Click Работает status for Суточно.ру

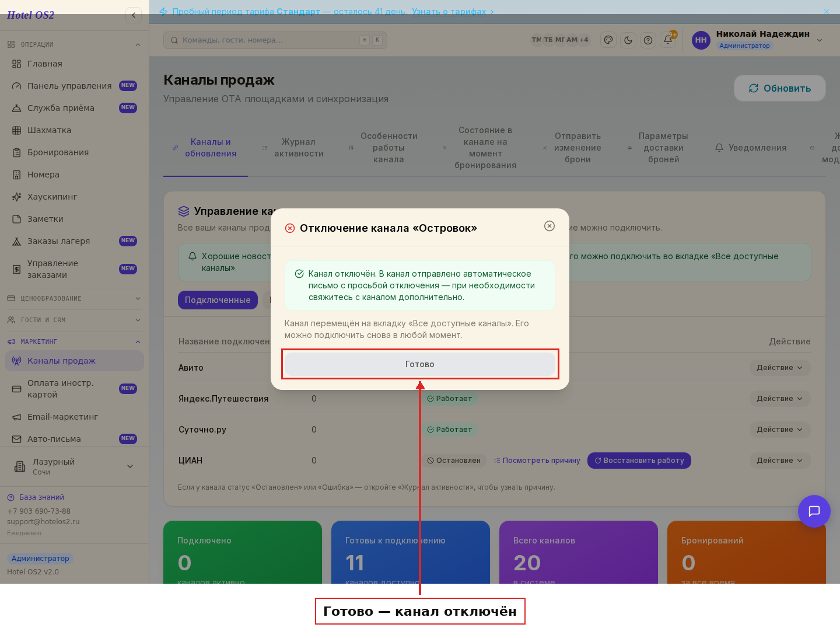[x=450, y=430]
